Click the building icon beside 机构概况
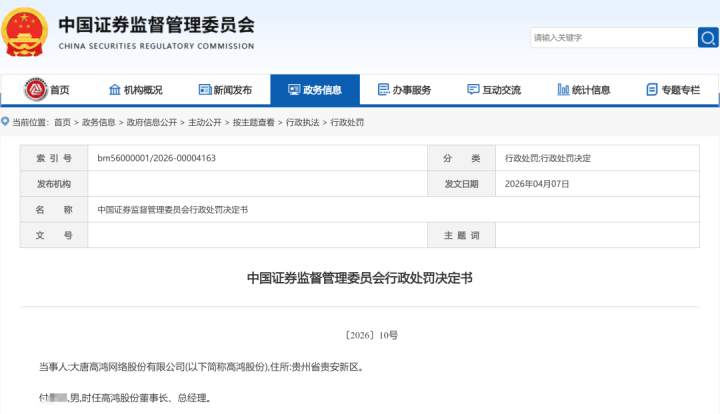 [x=114, y=90]
